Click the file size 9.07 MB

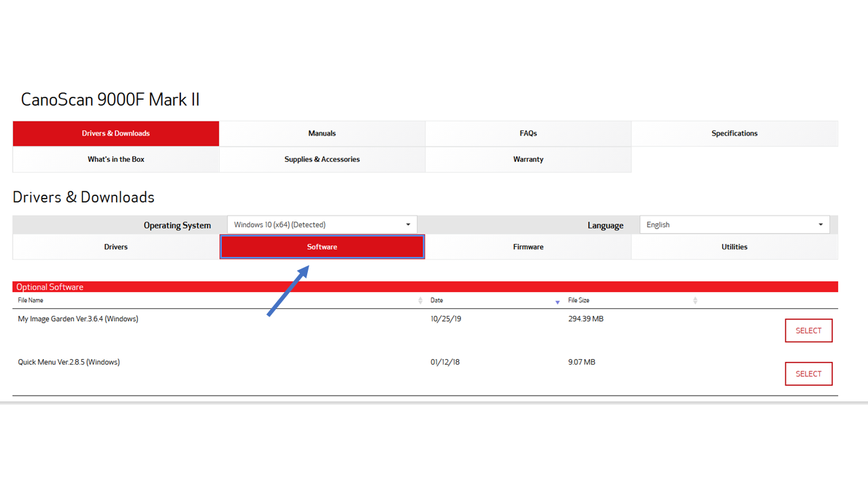coord(582,362)
